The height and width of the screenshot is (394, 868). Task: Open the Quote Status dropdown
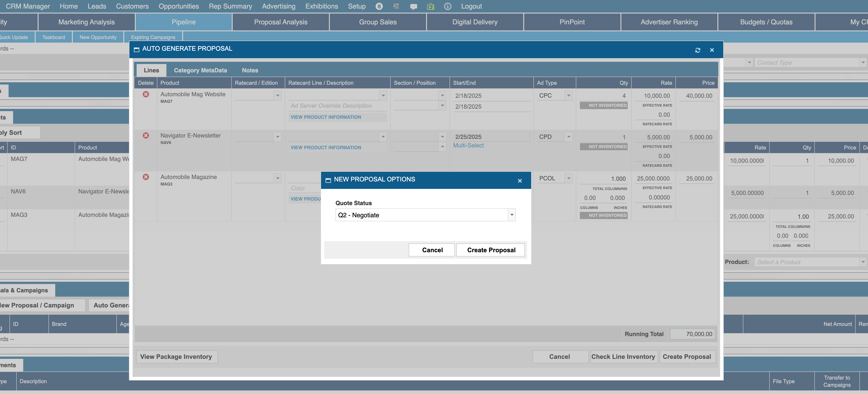(x=512, y=215)
